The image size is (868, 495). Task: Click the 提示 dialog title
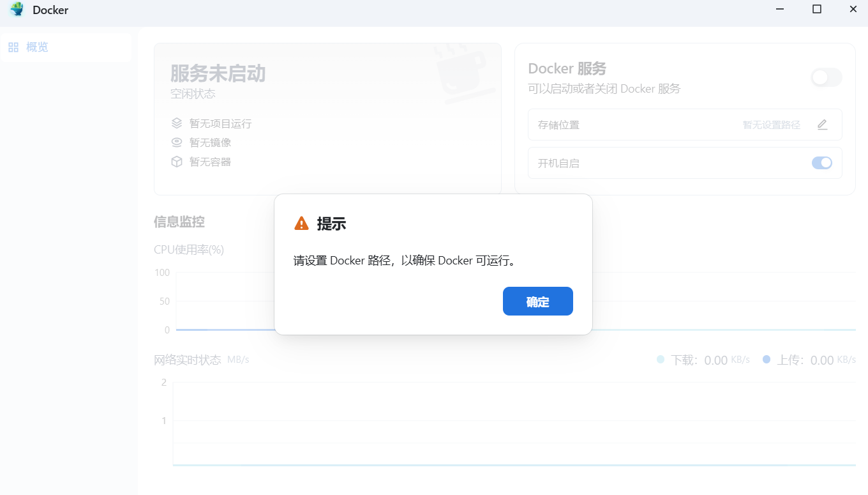tap(331, 224)
